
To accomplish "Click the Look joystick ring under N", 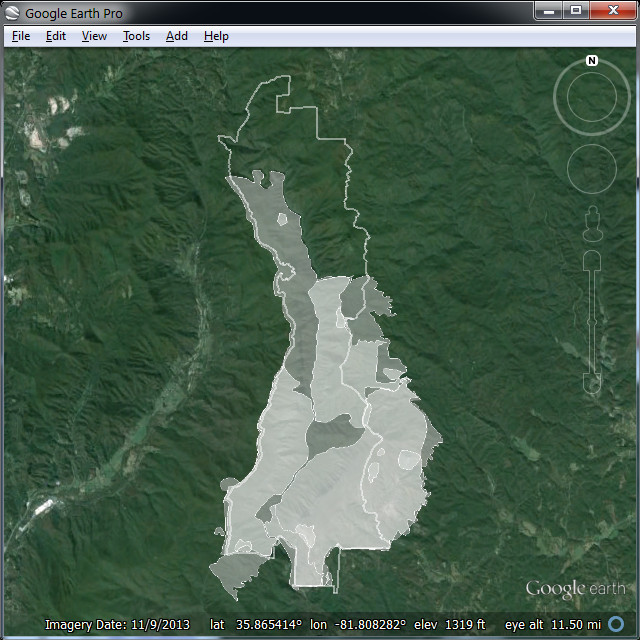I will (592, 97).
